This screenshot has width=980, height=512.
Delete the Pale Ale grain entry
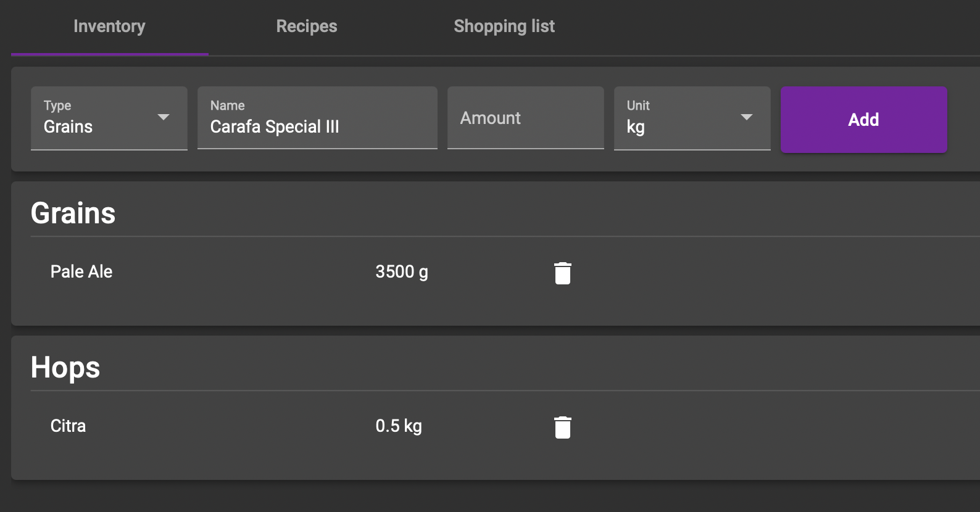coord(563,273)
